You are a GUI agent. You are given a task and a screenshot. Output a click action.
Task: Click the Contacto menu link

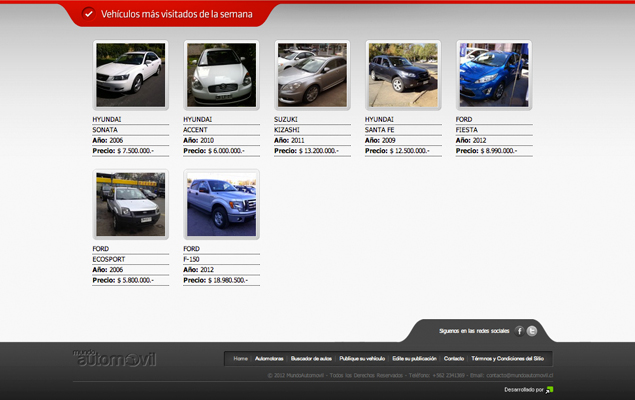[x=454, y=358]
